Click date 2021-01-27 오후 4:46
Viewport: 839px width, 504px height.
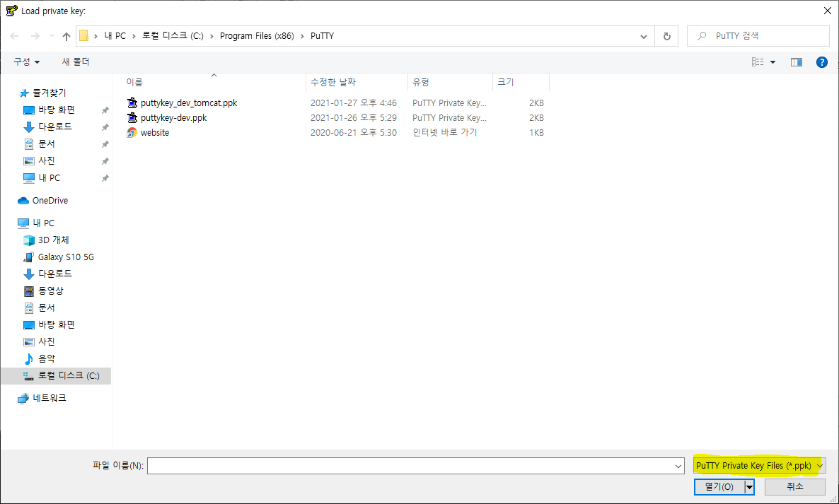coord(354,102)
